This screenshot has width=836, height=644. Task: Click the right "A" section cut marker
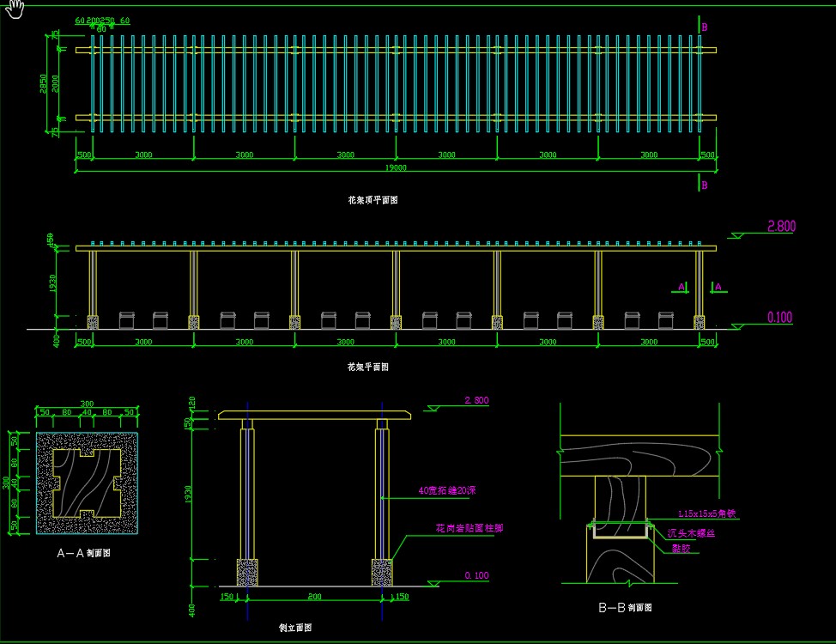(x=718, y=287)
